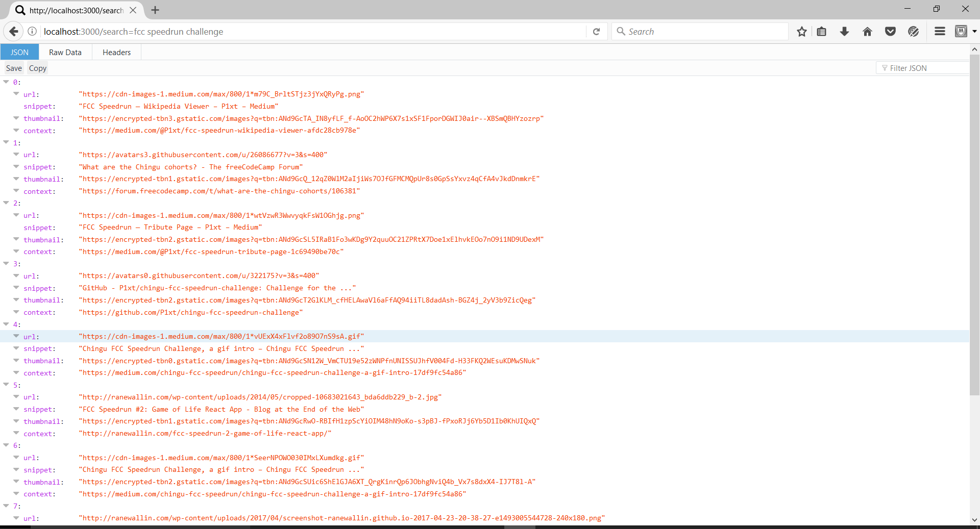Image resolution: width=980 pixels, height=529 pixels.
Task: Click the vertical scrollbar thumb
Action: click(974, 224)
